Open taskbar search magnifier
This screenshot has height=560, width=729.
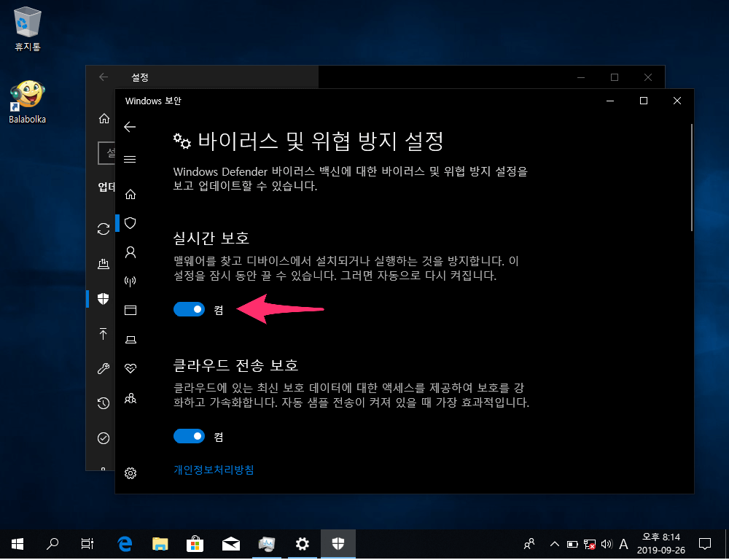pyautogui.click(x=52, y=543)
